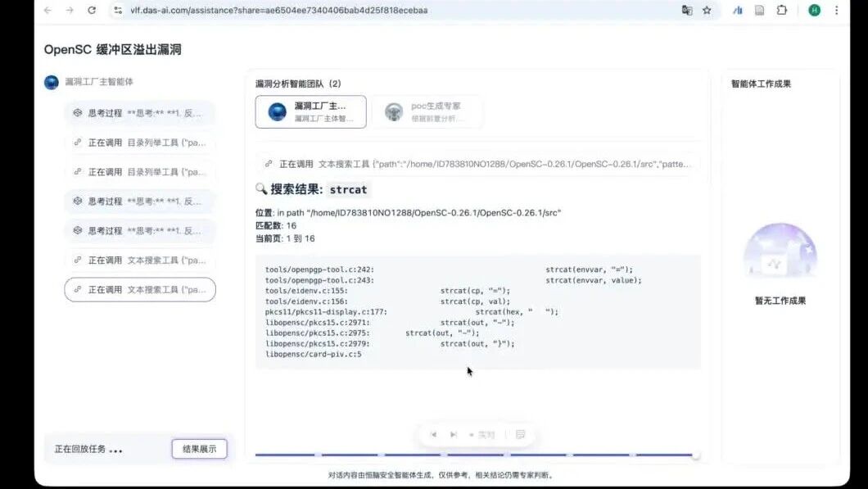Click result line libopensc/card-piv.c:5
This screenshot has height=489, width=868.
tap(314, 354)
